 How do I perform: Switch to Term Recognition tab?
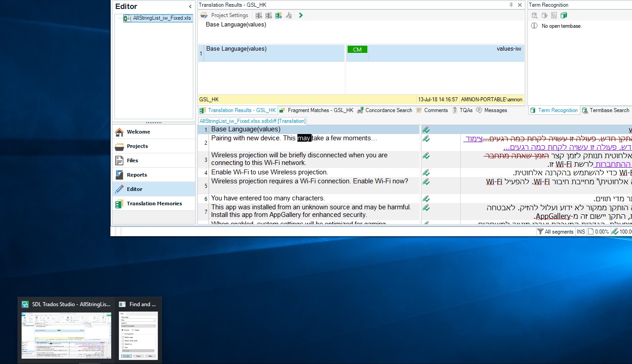(x=554, y=110)
